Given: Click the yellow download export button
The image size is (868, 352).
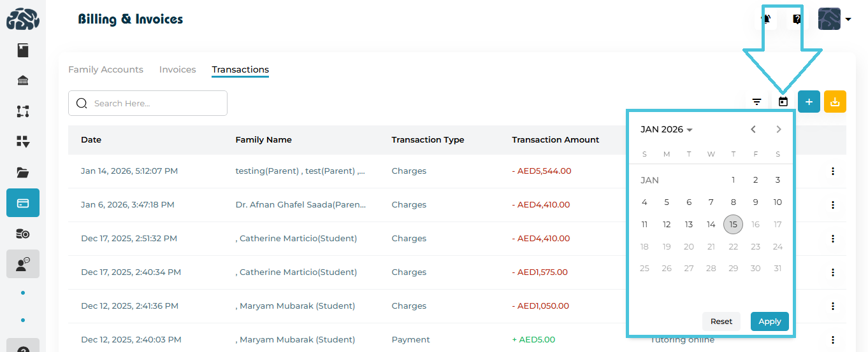Looking at the screenshot, I should pos(835,102).
